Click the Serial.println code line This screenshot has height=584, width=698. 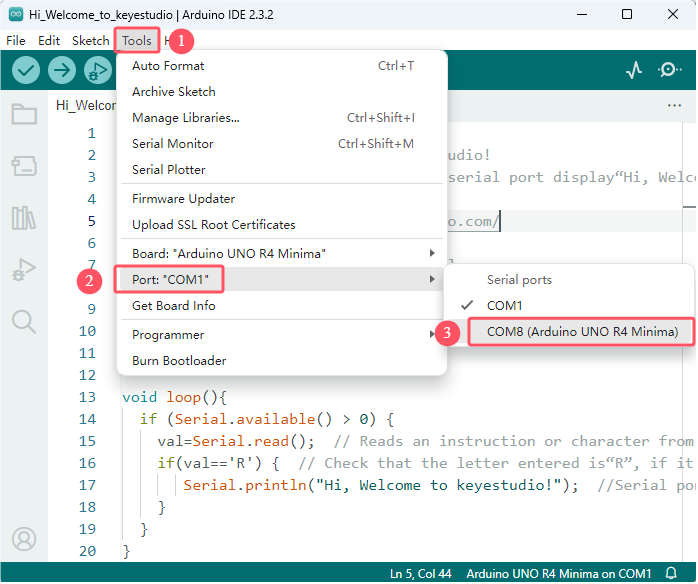(x=381, y=486)
